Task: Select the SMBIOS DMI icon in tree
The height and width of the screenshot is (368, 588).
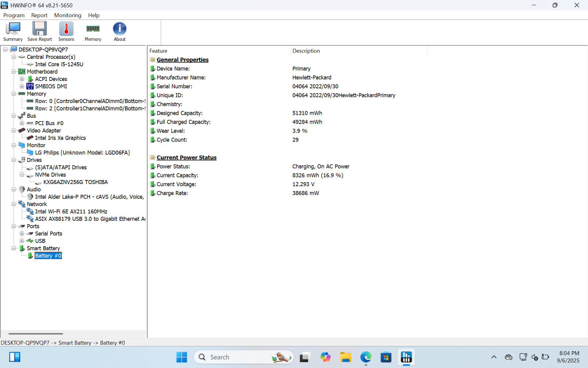Action: tap(30, 86)
